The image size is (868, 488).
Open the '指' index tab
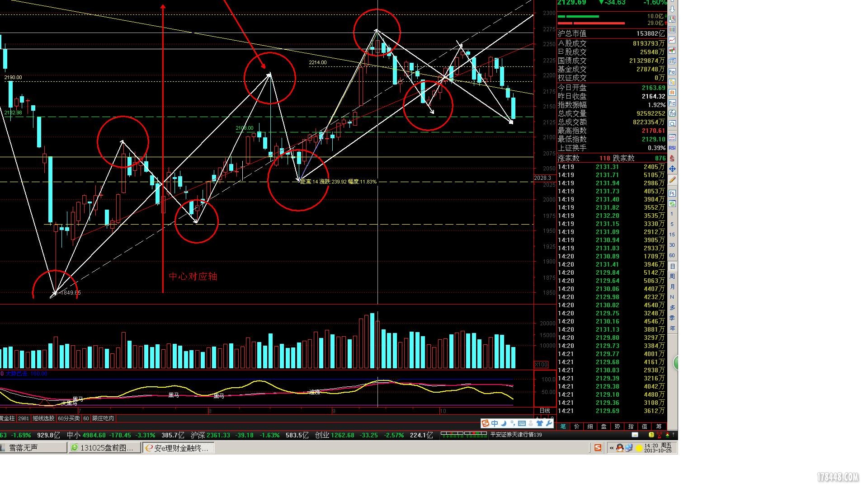(631, 426)
